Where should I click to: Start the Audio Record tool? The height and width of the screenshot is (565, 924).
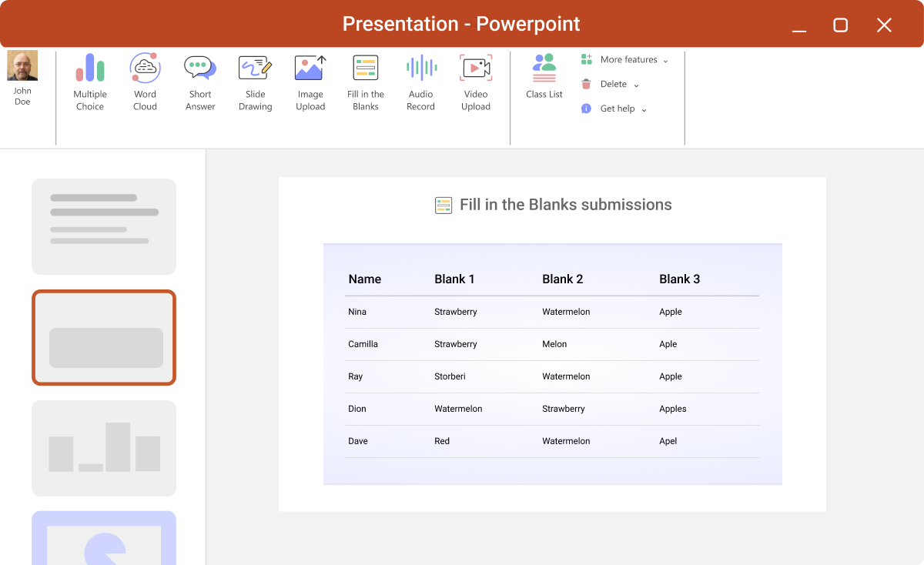(421, 82)
